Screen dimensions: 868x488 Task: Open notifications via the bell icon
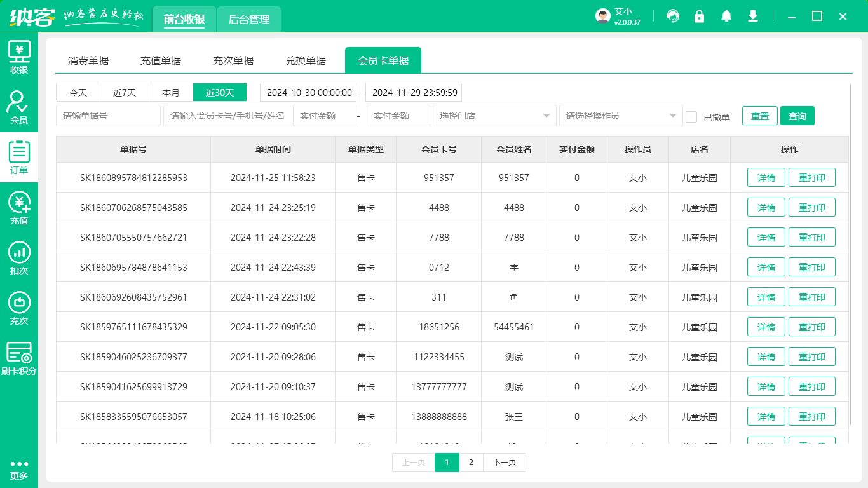pyautogui.click(x=726, y=17)
